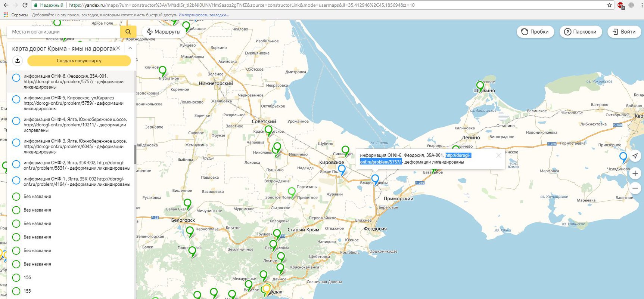The image size is (644, 299).
Task: Click the blue marker near Челядиново
Action: [x=623, y=157]
